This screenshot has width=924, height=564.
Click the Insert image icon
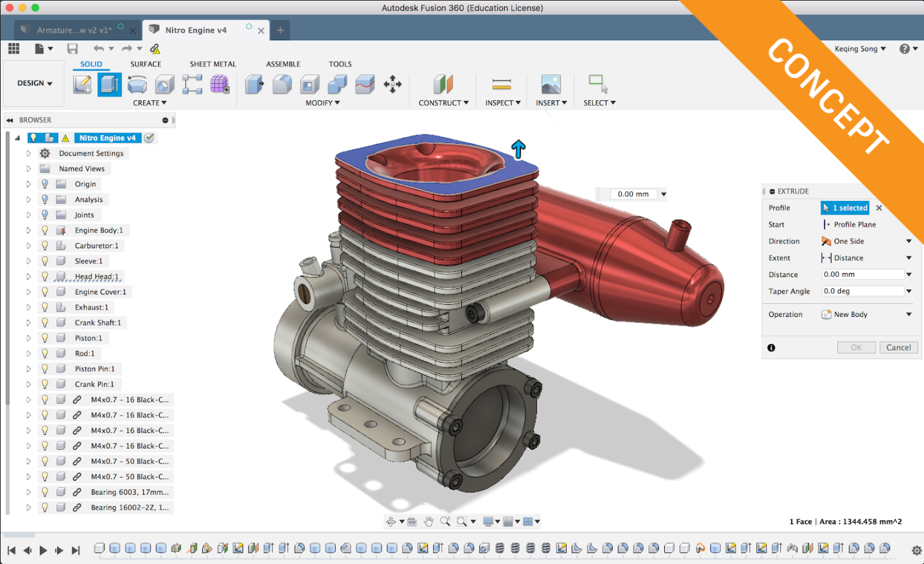[x=550, y=84]
